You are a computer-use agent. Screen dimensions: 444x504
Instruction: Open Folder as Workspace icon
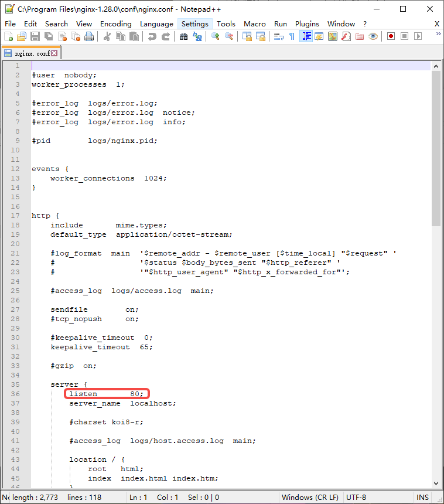pyautogui.click(x=360, y=36)
